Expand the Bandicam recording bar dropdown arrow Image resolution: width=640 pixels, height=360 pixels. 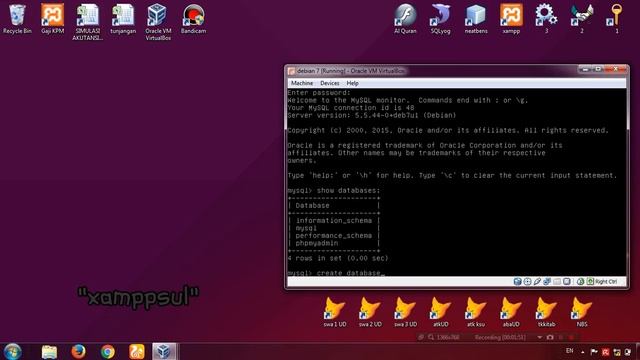tap(540, 338)
